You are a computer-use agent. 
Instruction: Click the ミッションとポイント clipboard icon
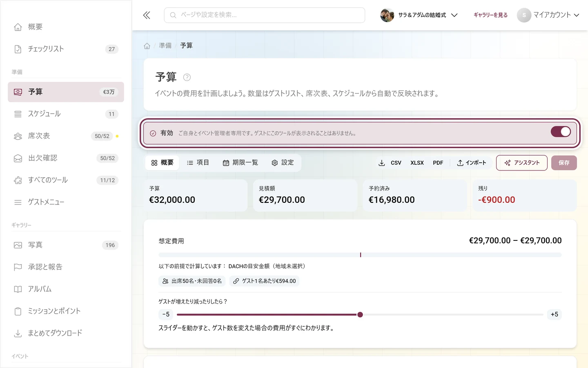(x=18, y=312)
